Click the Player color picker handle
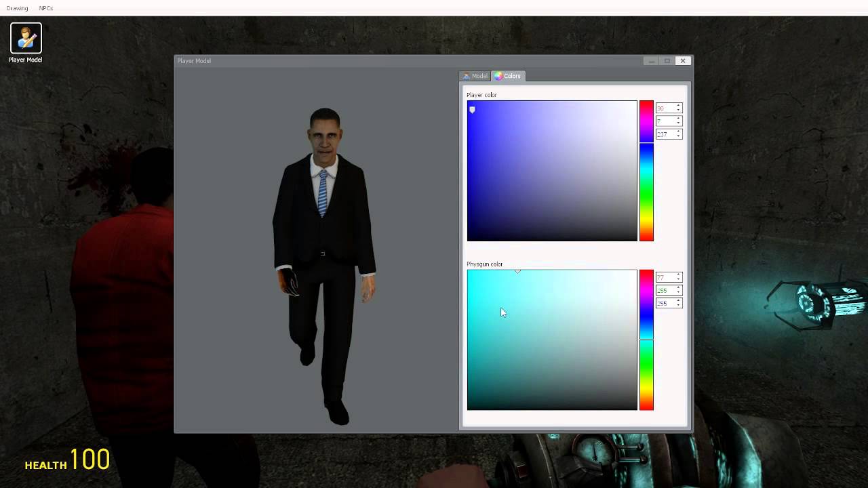868x488 pixels. pos(472,109)
